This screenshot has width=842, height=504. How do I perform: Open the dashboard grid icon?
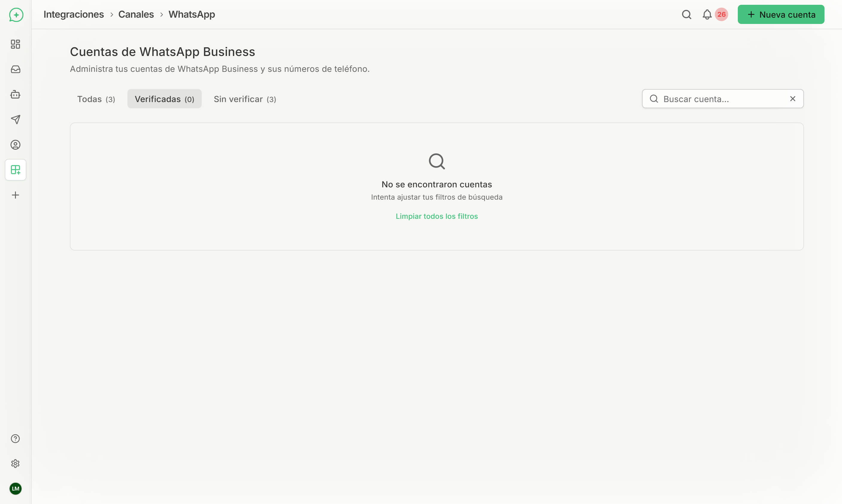pos(16,44)
